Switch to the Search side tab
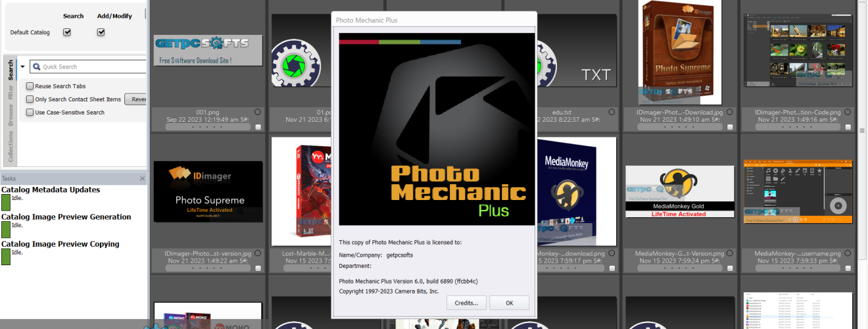Image resolution: width=868 pixels, height=329 pixels. 11,70
